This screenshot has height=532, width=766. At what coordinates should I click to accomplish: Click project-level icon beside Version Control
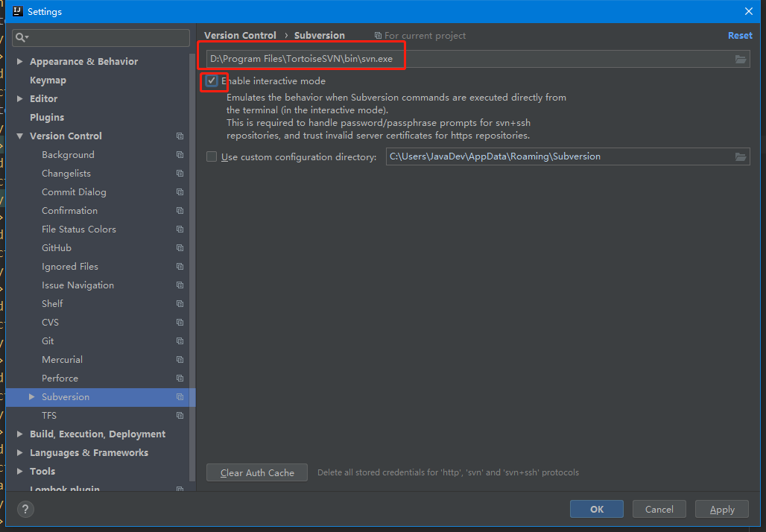180,136
